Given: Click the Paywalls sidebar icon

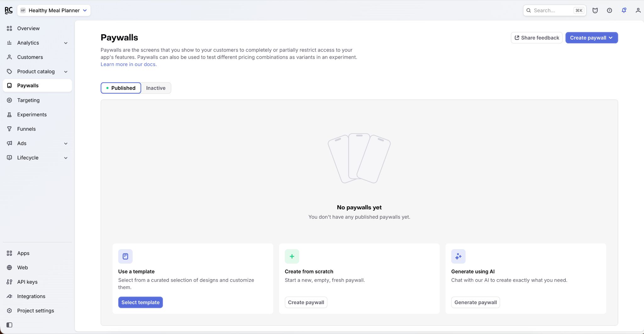Looking at the screenshot, I should pos(9,85).
